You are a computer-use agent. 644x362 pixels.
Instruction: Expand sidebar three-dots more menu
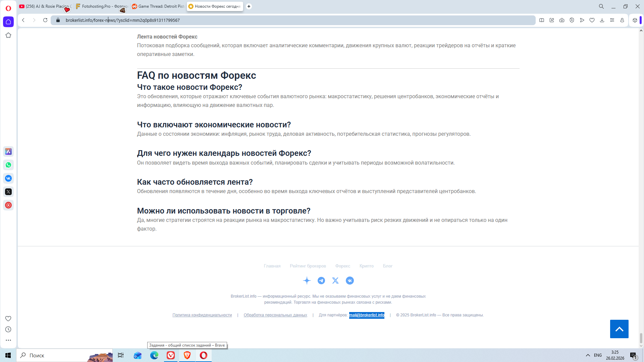pyautogui.click(x=8, y=340)
